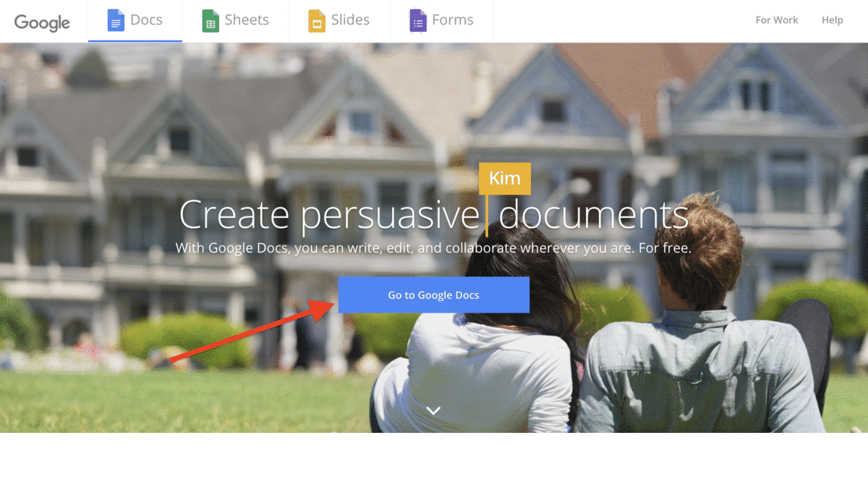Click the 'With Google Docs, you can write' subtitle
Viewport: 868px width, 477px height.
pos(433,248)
